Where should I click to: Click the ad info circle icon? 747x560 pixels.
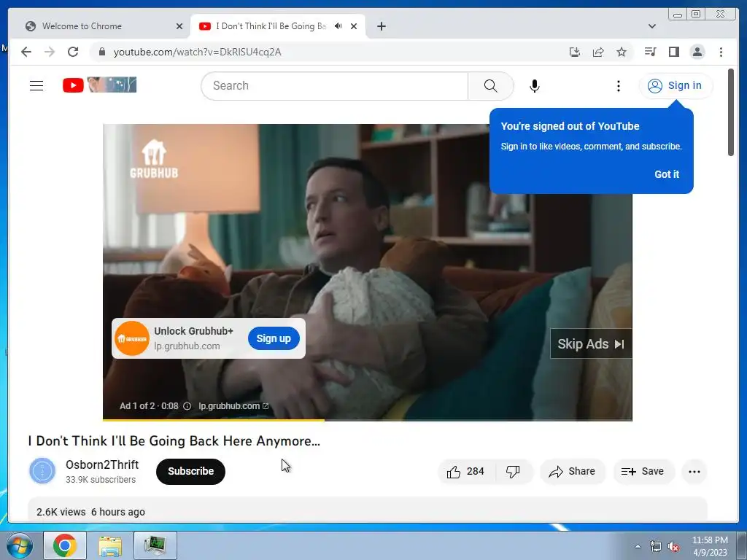[x=187, y=406]
